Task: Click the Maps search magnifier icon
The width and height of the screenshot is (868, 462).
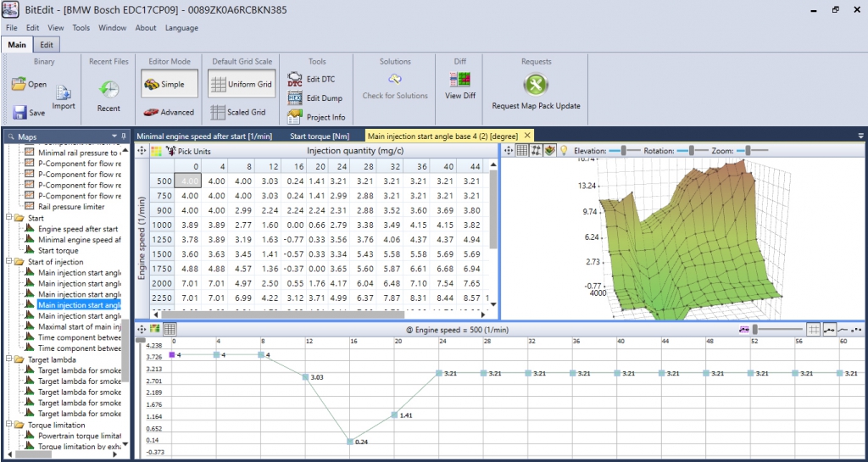Action: tap(10, 136)
